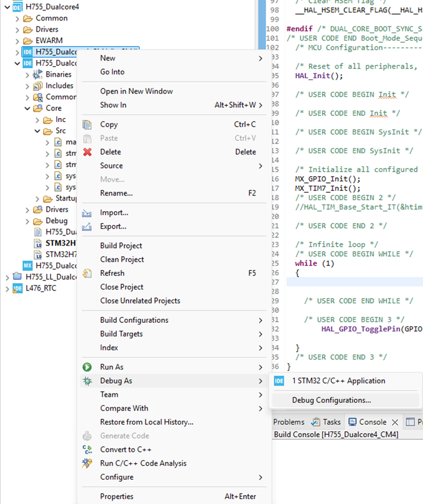Viewport: 423px width, 504px height.
Task: Choose Build Project from context menu
Action: tap(121, 246)
